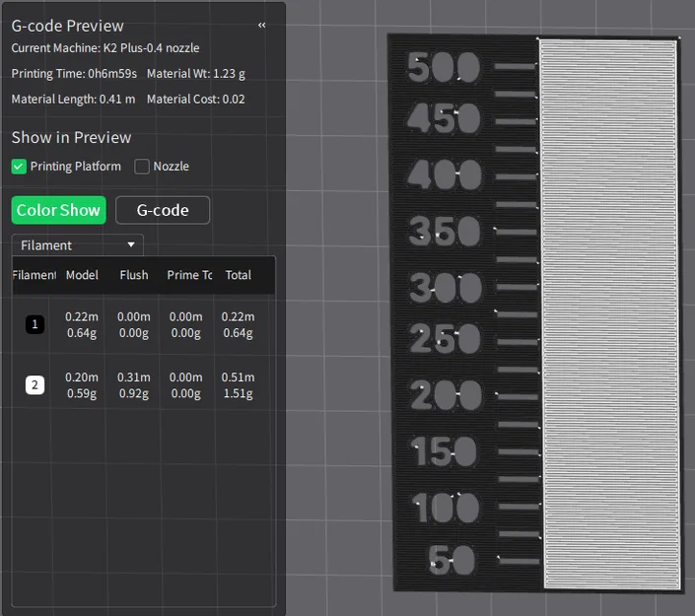Switch to the Color Show view
This screenshot has height=616, width=695.
pyautogui.click(x=58, y=210)
